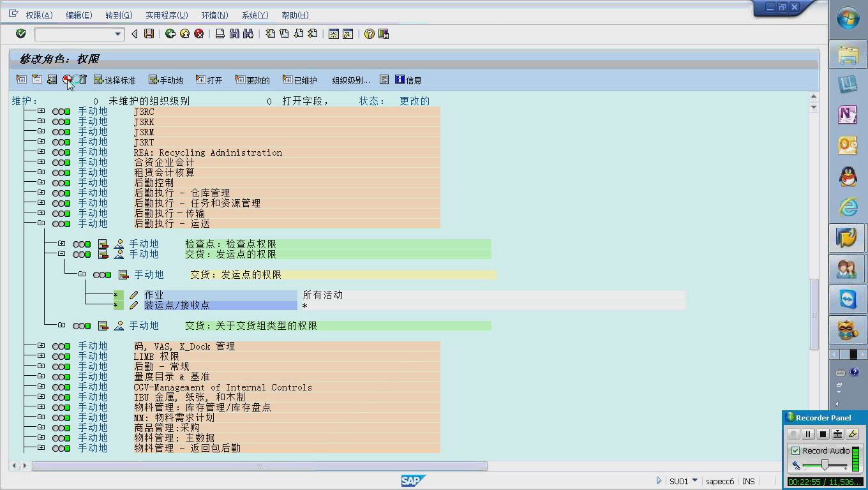This screenshot has height=490, width=868.
Task: Click the horizontal scrollbar at bottom
Action: [x=260, y=466]
